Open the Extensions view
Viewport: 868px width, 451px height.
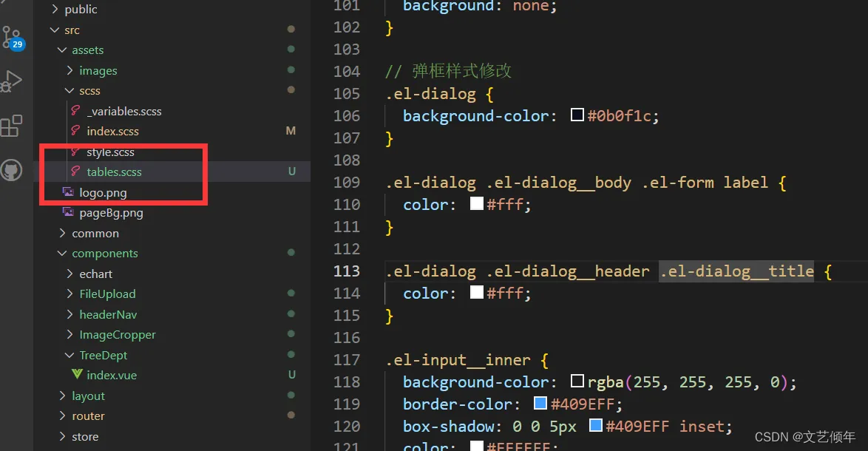pos(11,126)
